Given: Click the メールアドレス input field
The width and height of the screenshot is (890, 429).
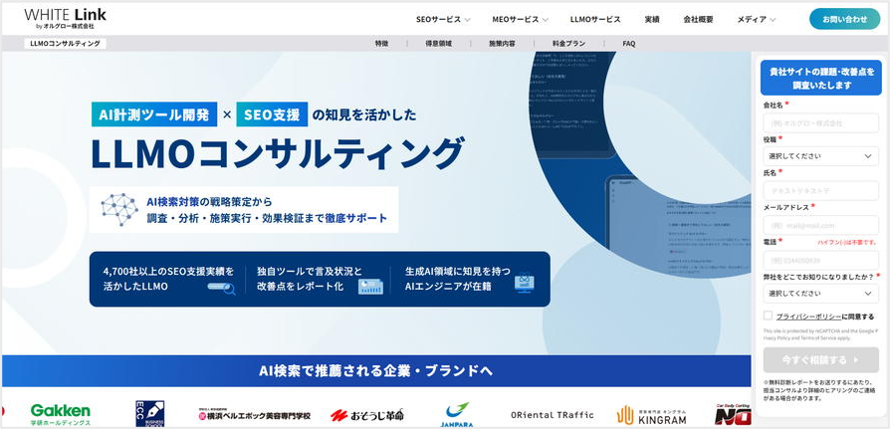Looking at the screenshot, I should click(x=821, y=225).
